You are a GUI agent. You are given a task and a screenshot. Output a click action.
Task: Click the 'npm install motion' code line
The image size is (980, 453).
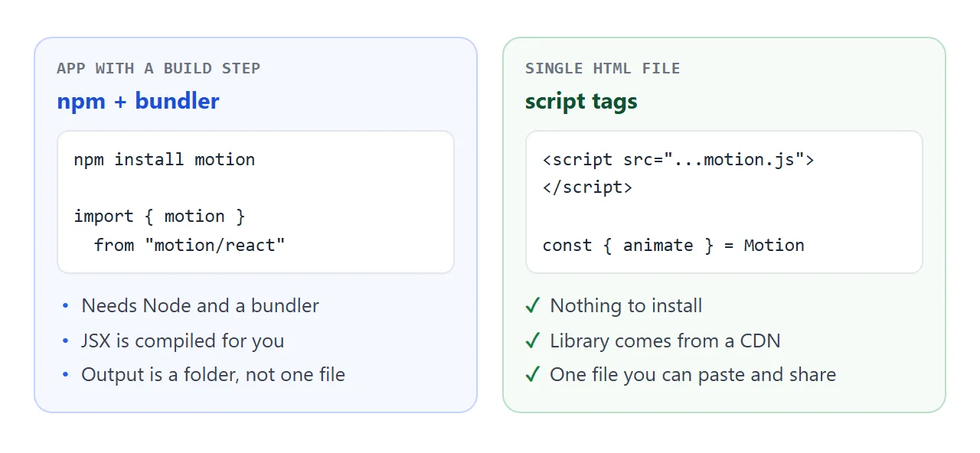(165, 159)
